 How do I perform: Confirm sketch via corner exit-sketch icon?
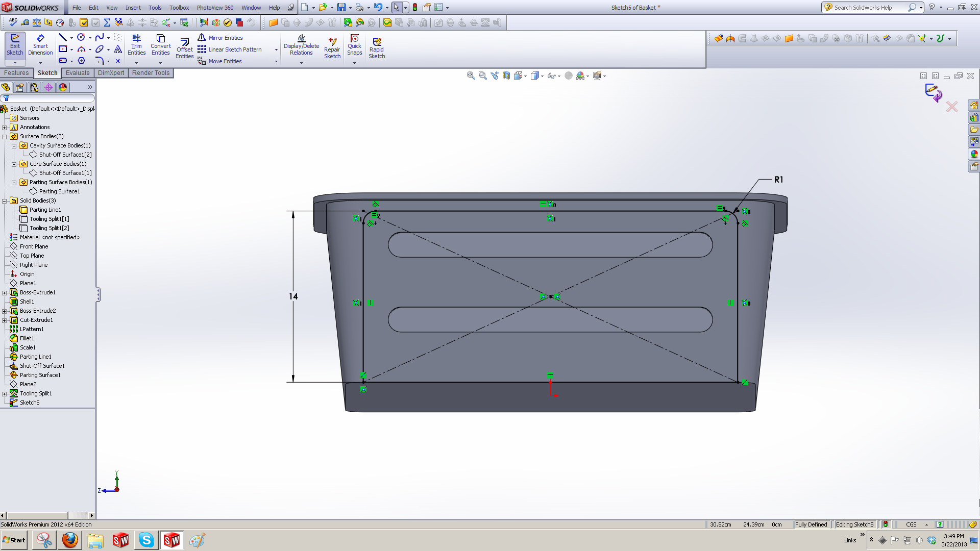[934, 92]
